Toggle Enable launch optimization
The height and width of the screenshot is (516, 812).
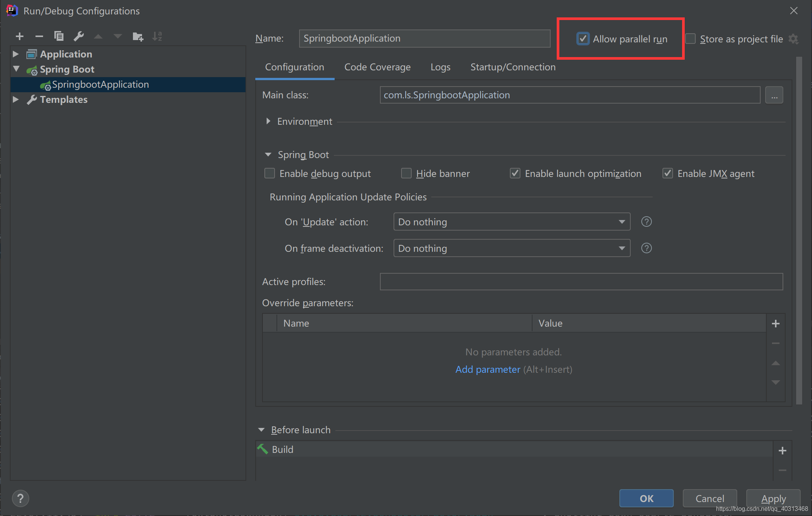tap(515, 173)
